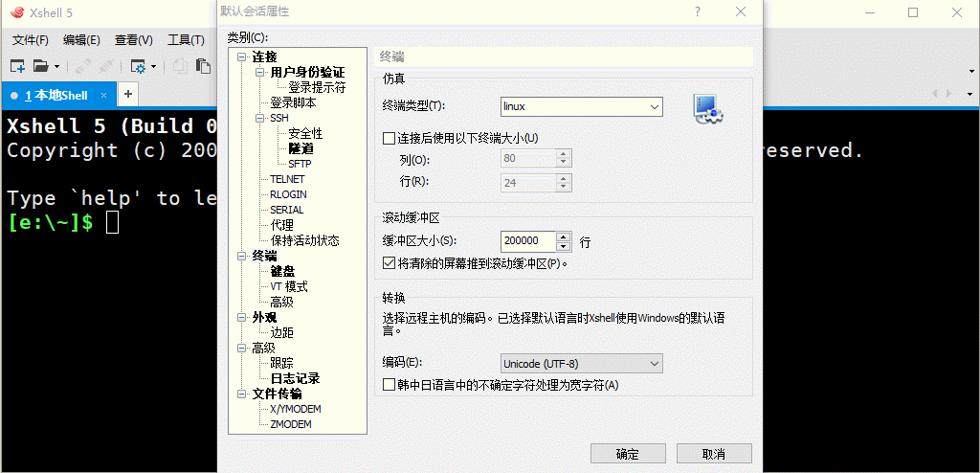Increase 缓冲区大小 with the up arrow
This screenshot has width=980, height=473.
(x=563, y=236)
